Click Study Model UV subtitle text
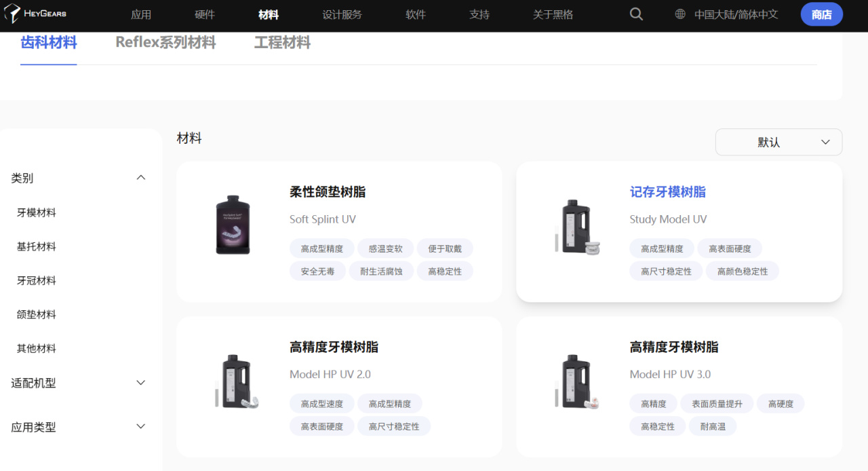868x471 pixels. click(668, 219)
